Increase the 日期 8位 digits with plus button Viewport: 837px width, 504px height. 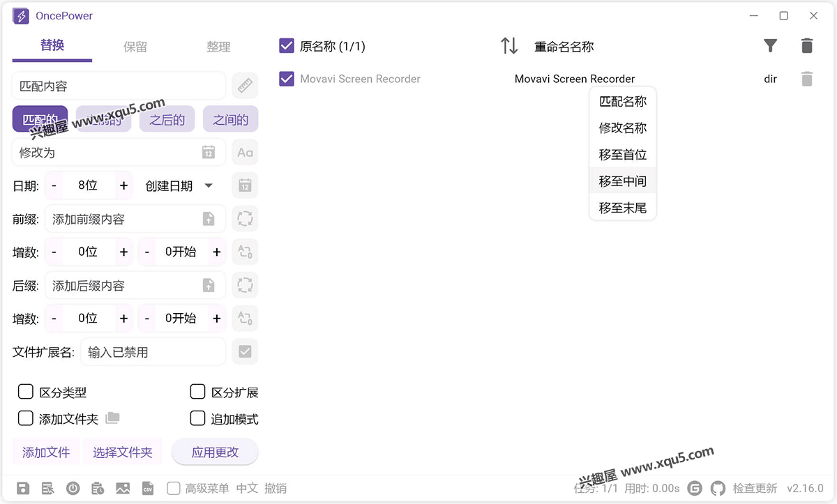click(123, 185)
